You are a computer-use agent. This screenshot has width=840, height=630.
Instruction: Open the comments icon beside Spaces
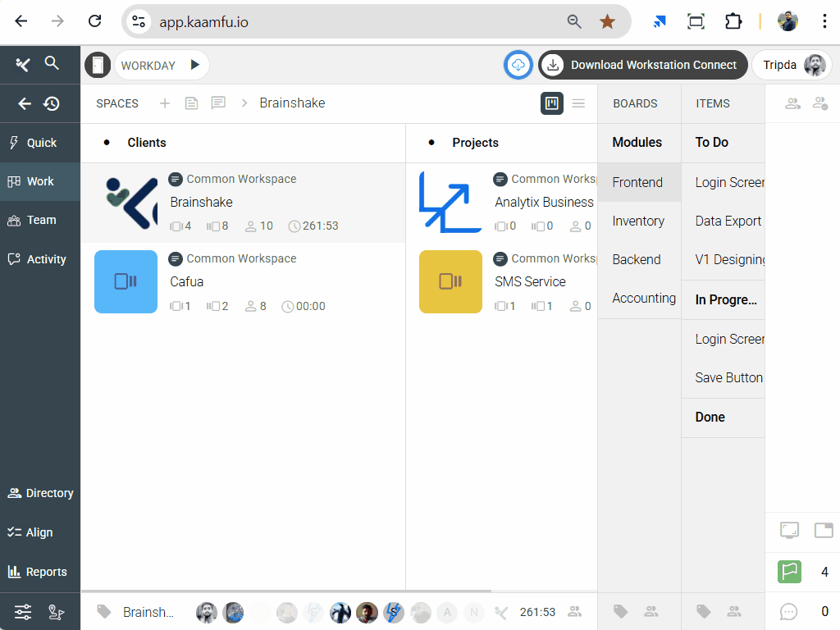(x=218, y=103)
